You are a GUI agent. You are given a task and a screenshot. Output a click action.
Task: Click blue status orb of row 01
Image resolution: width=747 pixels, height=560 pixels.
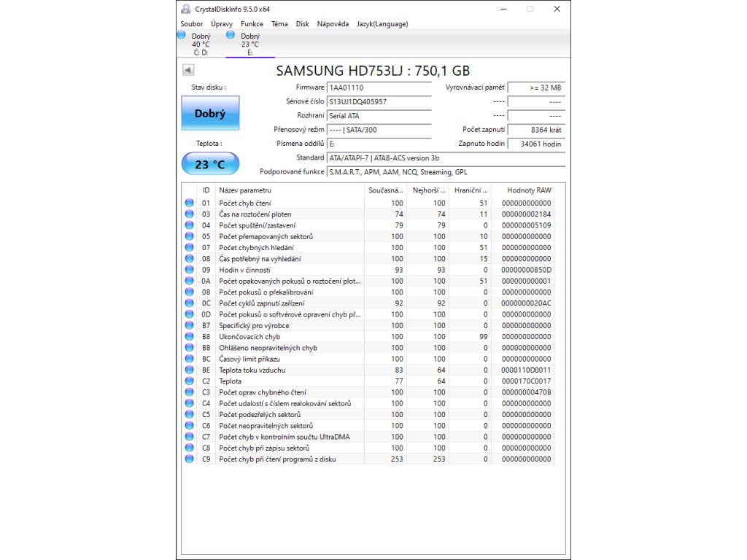point(190,203)
